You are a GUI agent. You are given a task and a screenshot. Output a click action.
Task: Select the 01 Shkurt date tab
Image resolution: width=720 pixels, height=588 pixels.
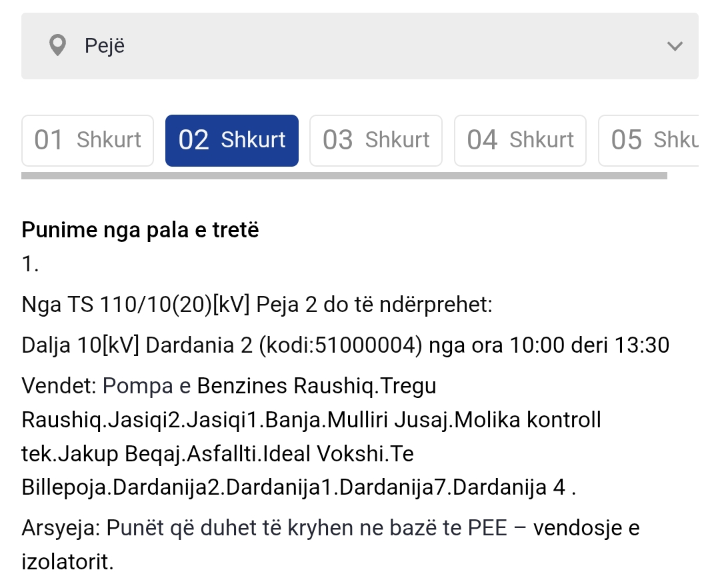click(x=88, y=140)
